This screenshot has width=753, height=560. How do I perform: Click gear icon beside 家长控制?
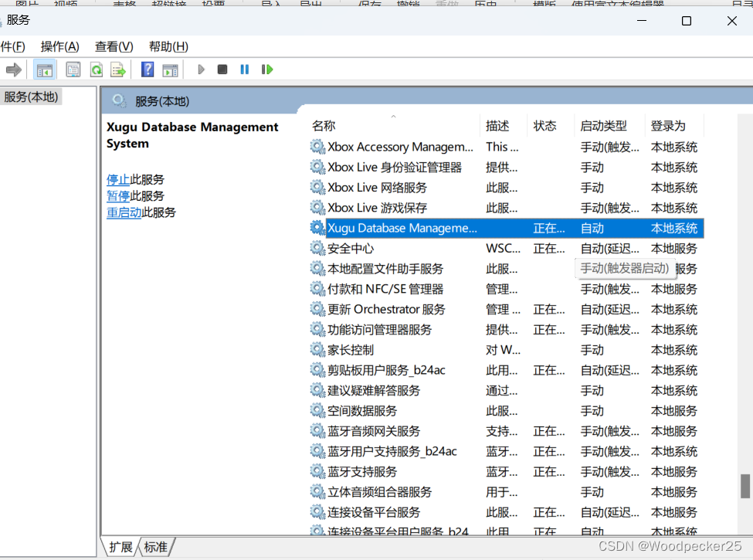pos(317,350)
